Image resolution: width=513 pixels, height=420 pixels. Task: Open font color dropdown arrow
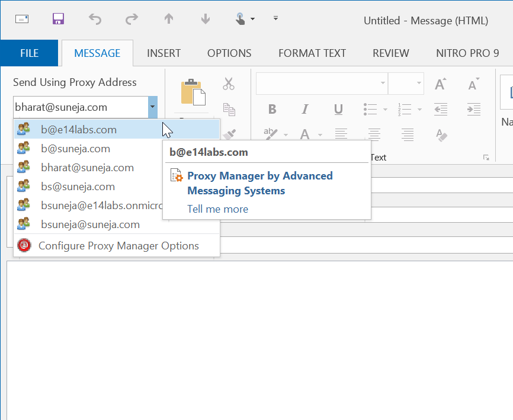[x=320, y=134]
